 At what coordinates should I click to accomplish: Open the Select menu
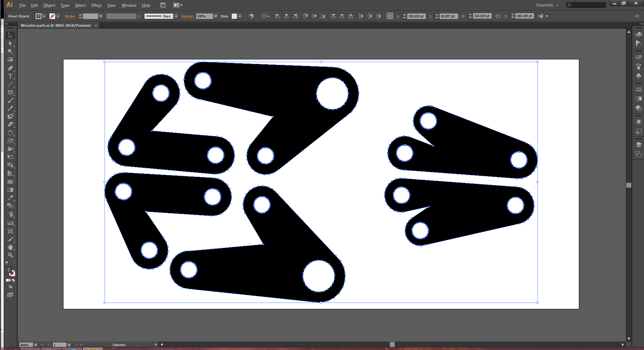pyautogui.click(x=80, y=5)
